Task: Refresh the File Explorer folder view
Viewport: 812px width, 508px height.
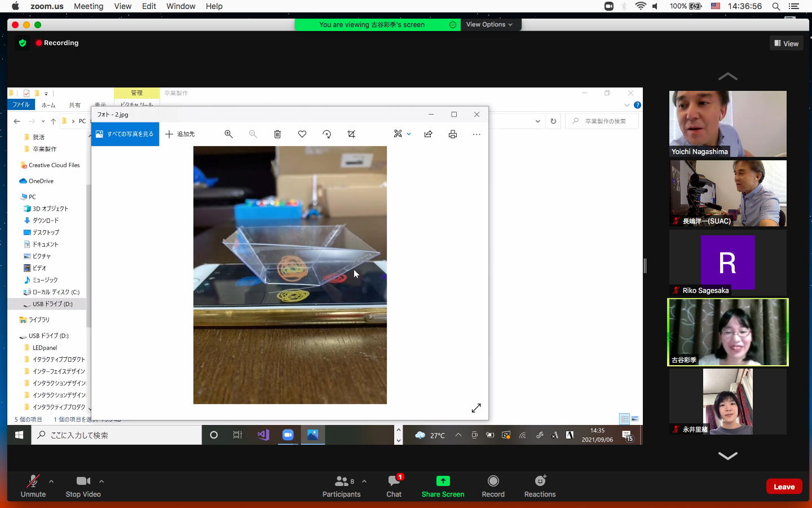Action: click(x=553, y=121)
